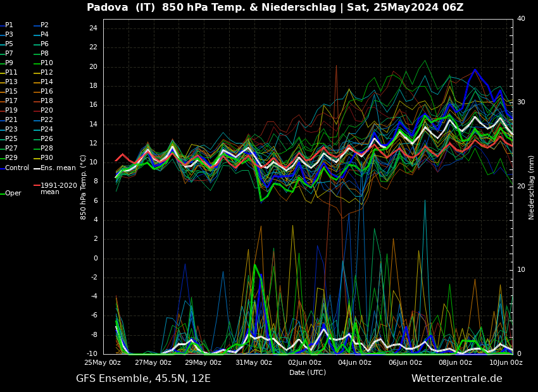This screenshot has width=538, height=392.
Task: Select the P4 legend entry
Action: (x=44, y=35)
